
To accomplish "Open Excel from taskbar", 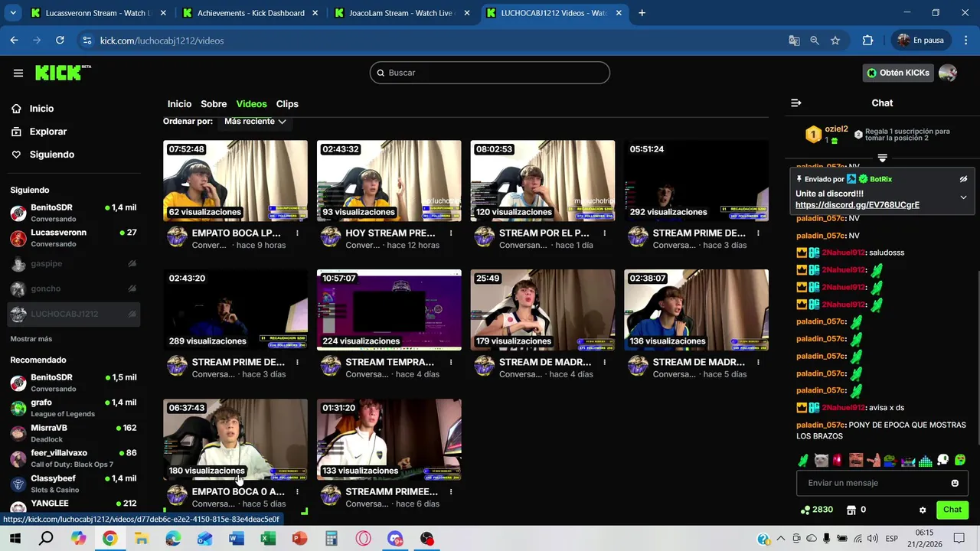I will (268, 539).
